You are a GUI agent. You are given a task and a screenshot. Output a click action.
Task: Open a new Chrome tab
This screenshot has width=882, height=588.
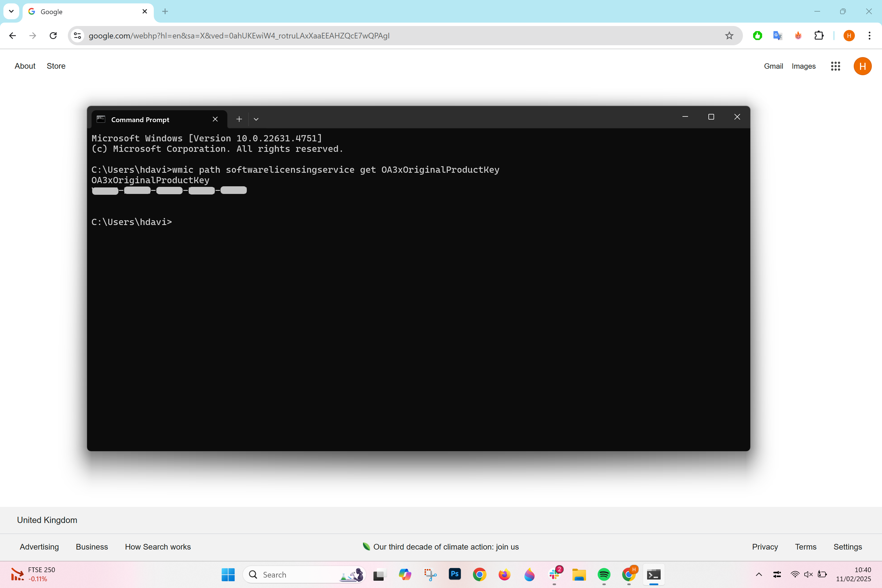(x=165, y=12)
